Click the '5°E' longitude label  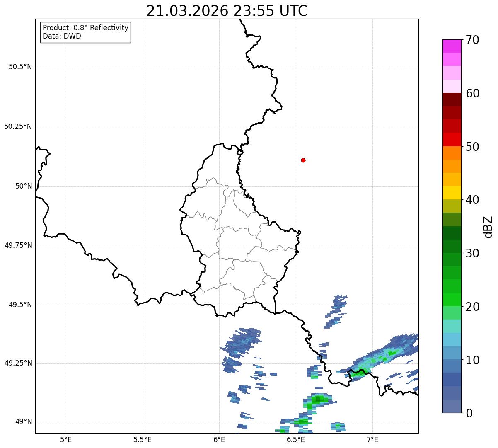(66, 439)
